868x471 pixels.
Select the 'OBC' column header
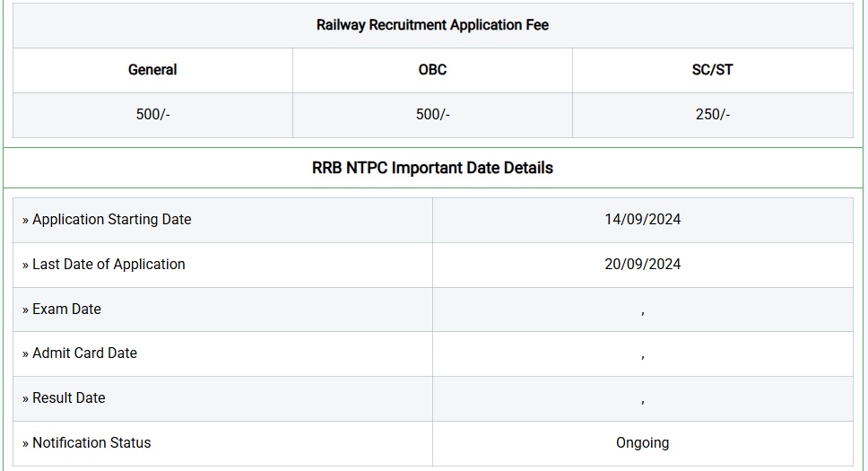click(432, 70)
